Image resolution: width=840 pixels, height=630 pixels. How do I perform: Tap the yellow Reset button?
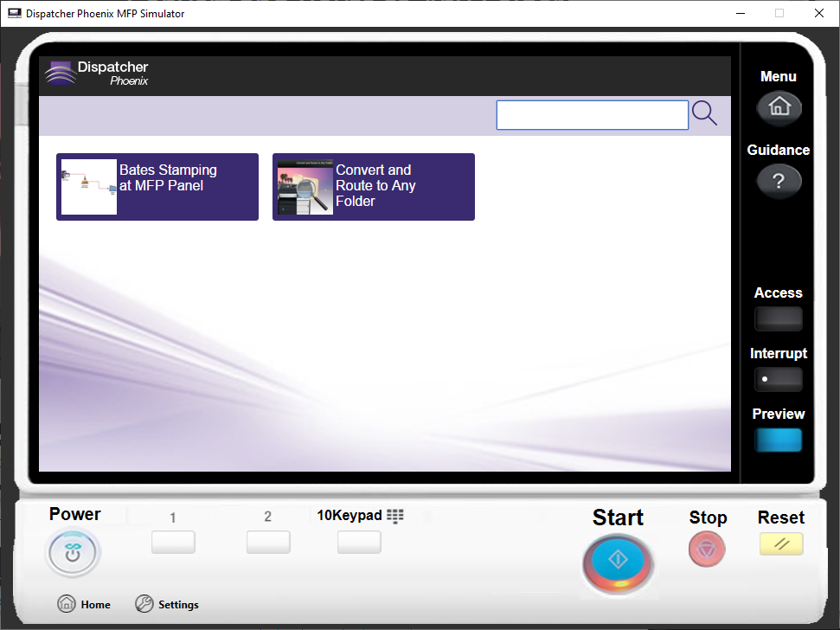coord(781,543)
